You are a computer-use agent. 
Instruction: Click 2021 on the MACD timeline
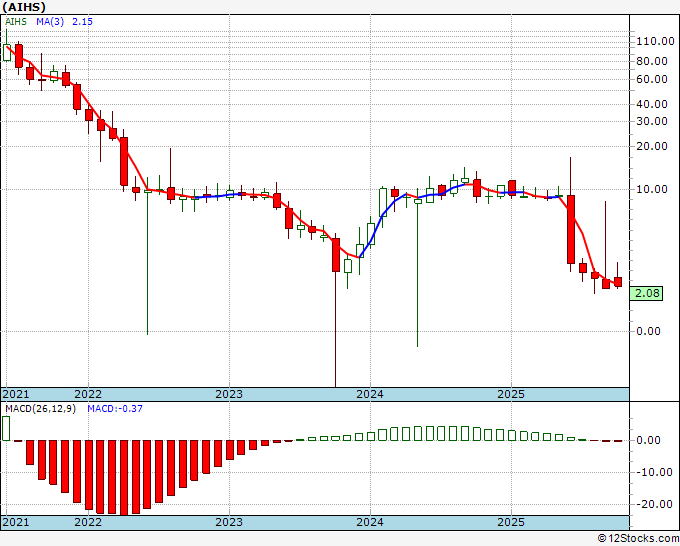16,522
